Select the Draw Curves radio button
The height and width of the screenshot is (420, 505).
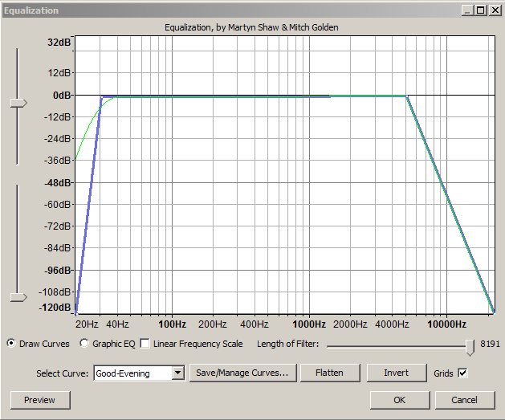click(x=11, y=344)
